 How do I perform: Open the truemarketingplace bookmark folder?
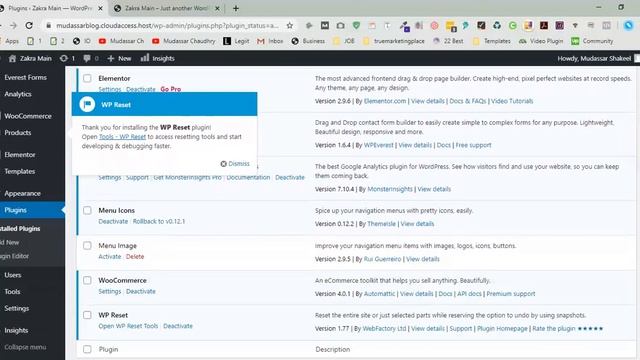[x=394, y=41]
